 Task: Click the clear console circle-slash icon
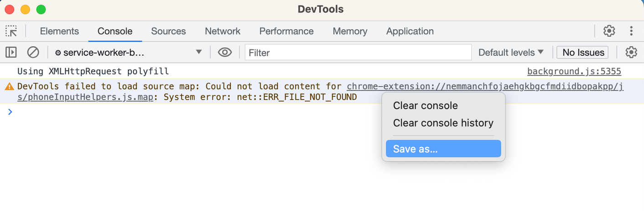(x=33, y=53)
